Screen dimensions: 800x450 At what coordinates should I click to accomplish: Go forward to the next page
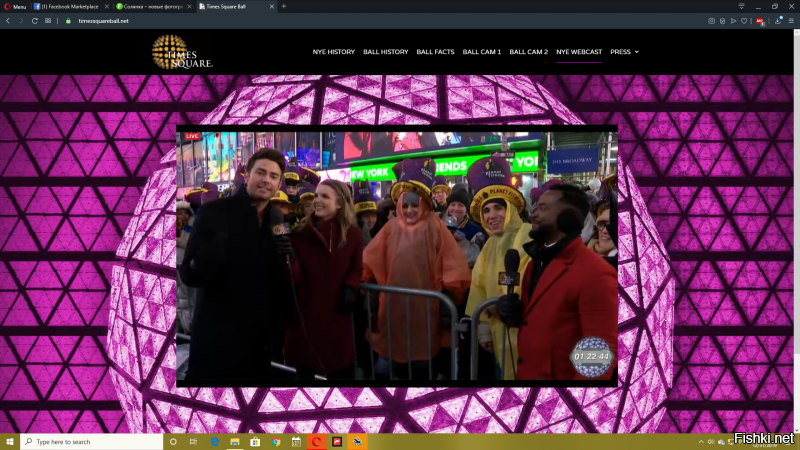[21, 21]
